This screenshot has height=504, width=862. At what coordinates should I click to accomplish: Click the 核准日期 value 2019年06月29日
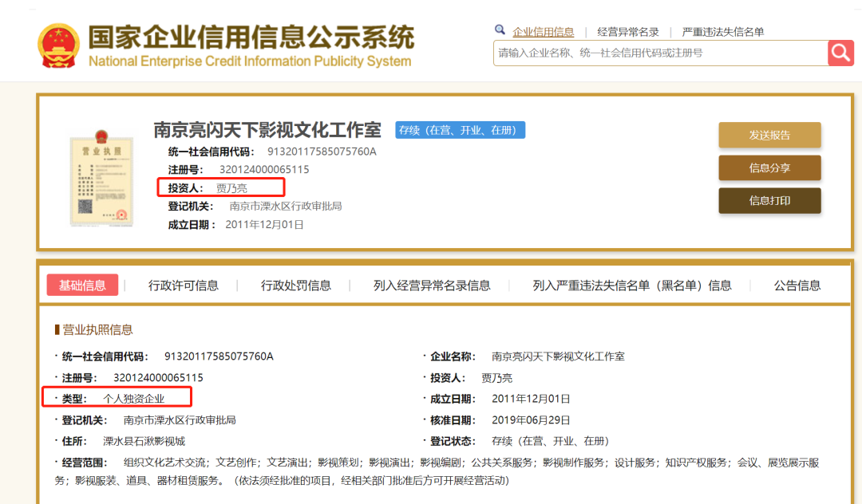(531, 420)
